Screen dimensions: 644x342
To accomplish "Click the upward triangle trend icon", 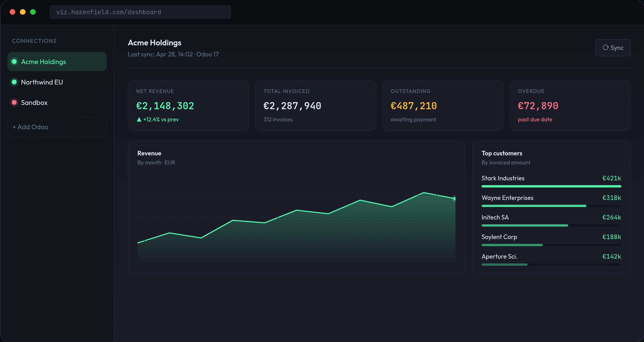I will [x=139, y=119].
